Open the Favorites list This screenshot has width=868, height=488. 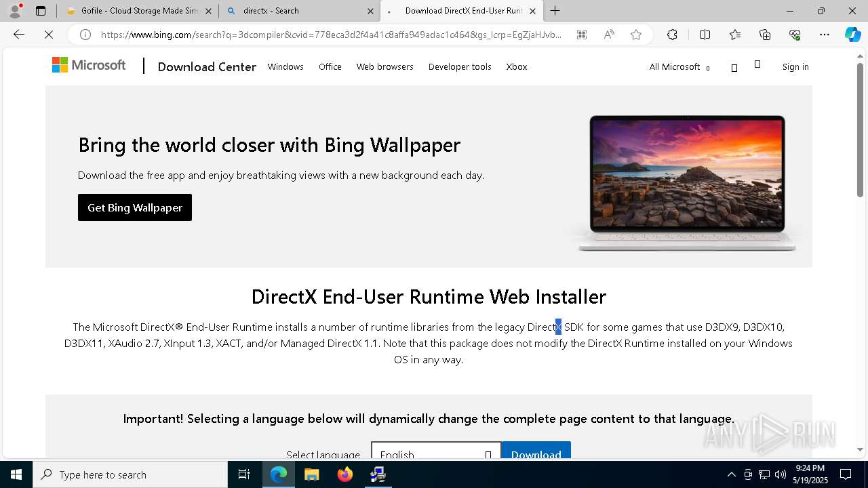tap(735, 35)
